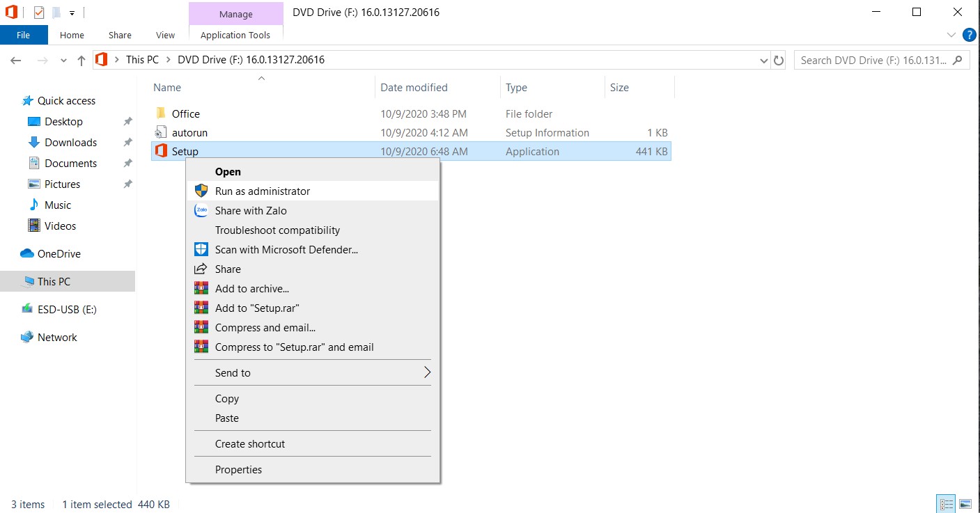
Task: Choose Compress and email...
Action: click(x=313, y=328)
